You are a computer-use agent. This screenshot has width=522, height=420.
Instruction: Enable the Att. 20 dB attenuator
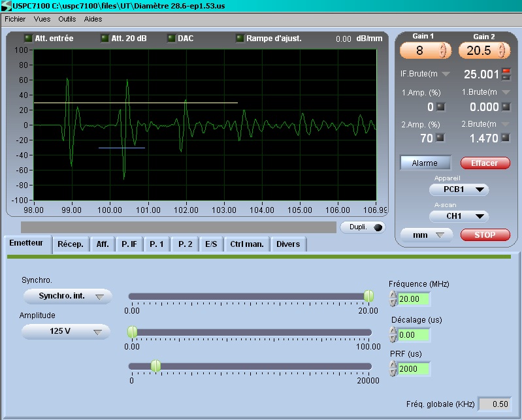pyautogui.click(x=105, y=39)
